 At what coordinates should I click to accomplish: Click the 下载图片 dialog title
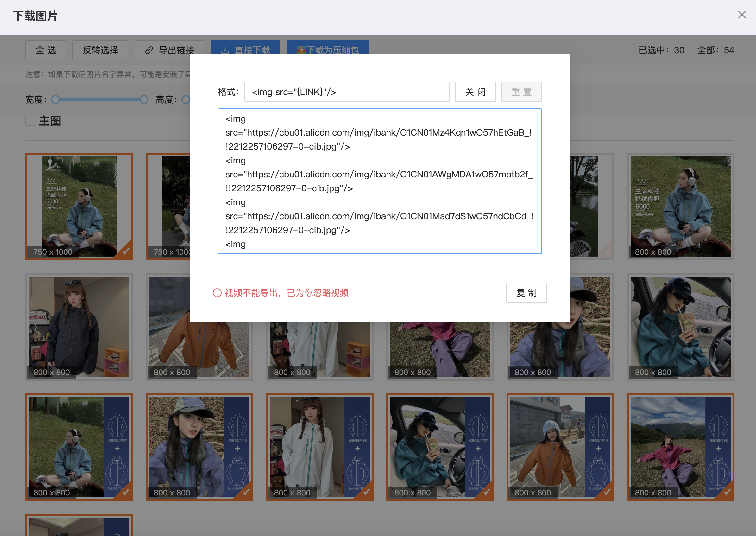pos(35,16)
